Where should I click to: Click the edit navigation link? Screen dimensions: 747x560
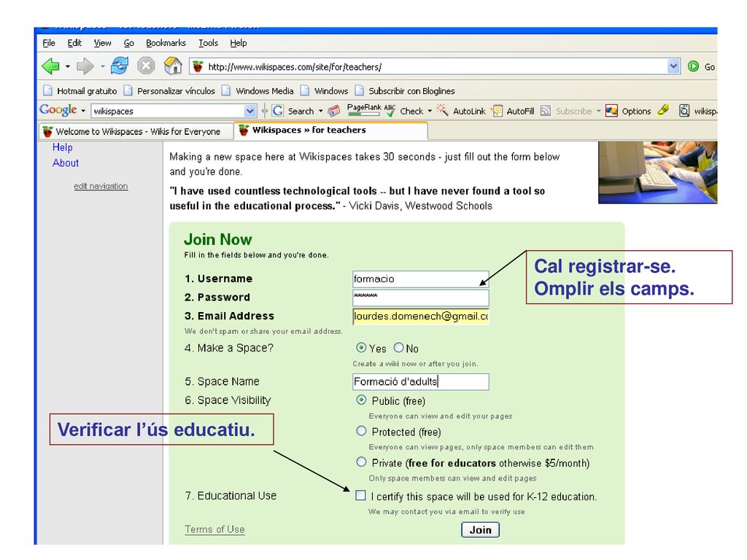click(101, 186)
